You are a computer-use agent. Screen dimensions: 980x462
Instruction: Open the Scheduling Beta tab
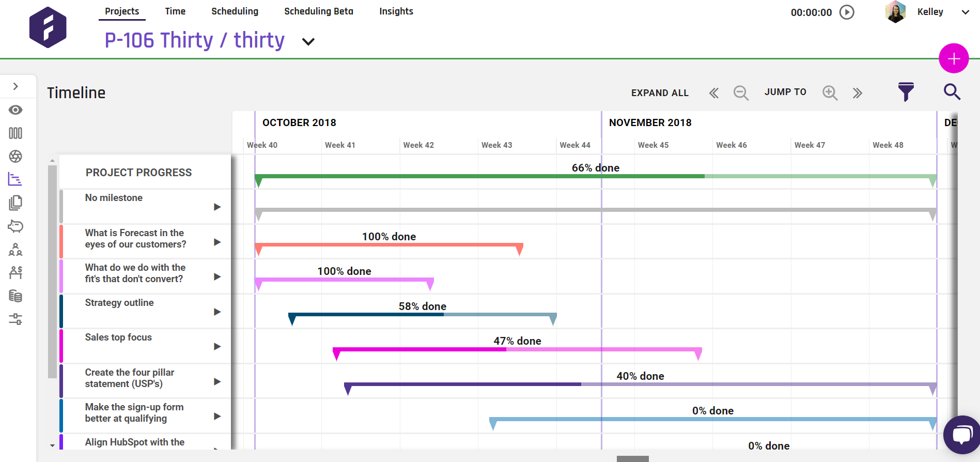coord(319,11)
